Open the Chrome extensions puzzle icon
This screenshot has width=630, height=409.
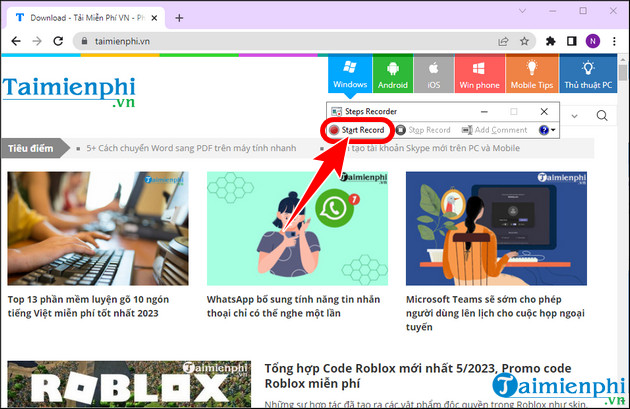550,41
